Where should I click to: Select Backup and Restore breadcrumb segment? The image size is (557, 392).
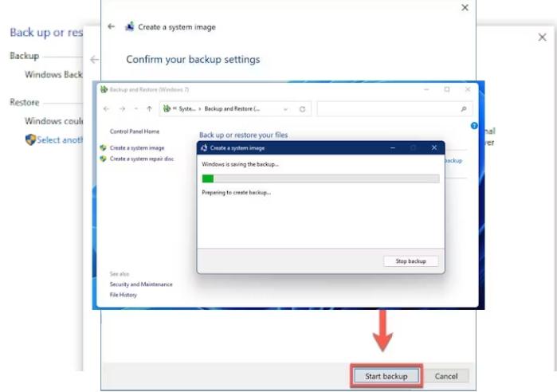(232, 108)
